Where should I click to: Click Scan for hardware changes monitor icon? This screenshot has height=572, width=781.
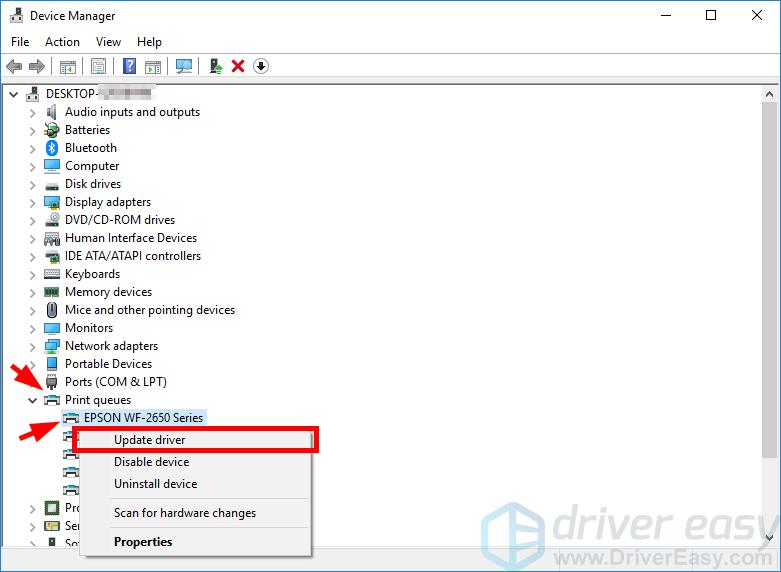point(184,66)
